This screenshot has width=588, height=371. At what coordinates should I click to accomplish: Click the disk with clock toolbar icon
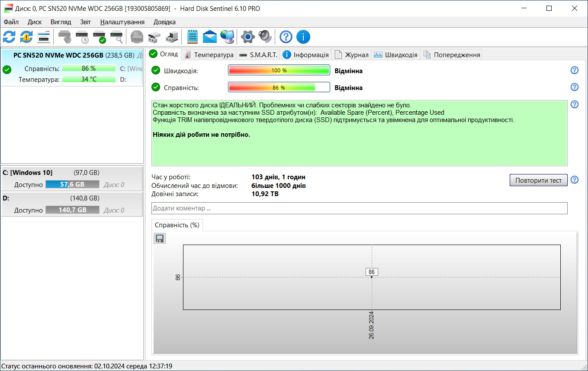(82, 37)
